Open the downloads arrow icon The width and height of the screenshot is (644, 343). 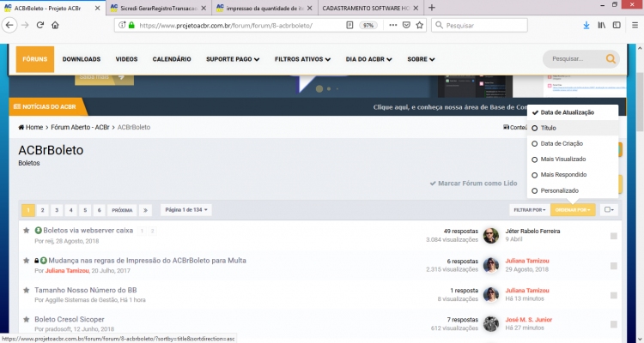click(x=586, y=25)
